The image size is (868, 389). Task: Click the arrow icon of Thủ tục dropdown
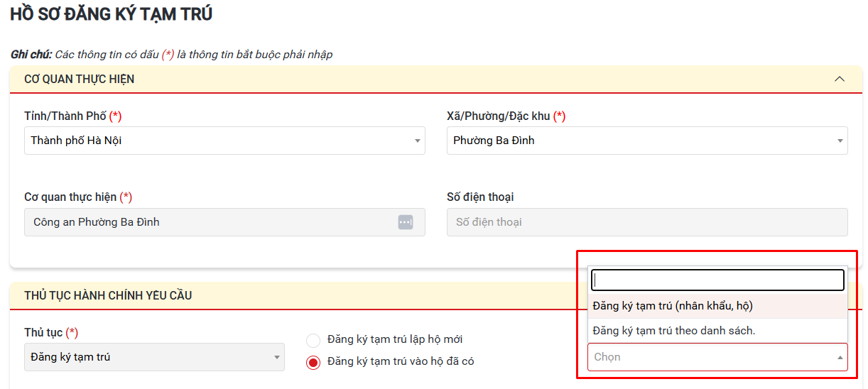[276, 358]
